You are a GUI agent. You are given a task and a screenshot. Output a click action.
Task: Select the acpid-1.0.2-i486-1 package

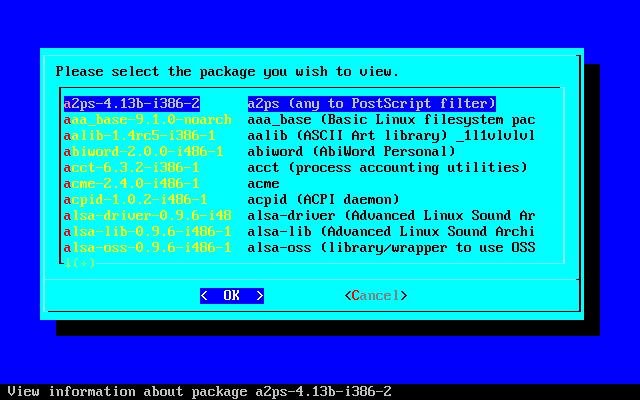pos(132,199)
